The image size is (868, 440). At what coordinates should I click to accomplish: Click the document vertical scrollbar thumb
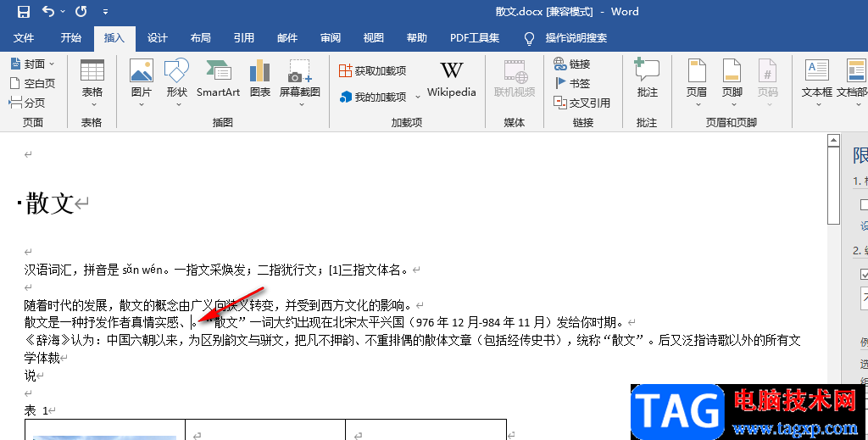click(x=833, y=187)
